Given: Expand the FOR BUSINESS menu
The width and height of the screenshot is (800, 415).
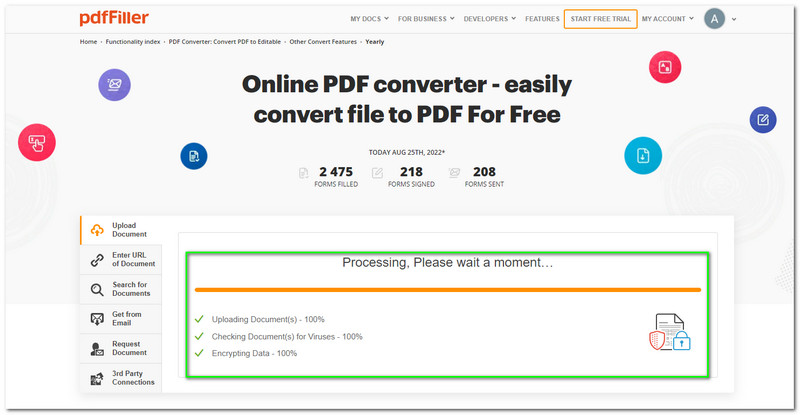Looking at the screenshot, I should 426,19.
